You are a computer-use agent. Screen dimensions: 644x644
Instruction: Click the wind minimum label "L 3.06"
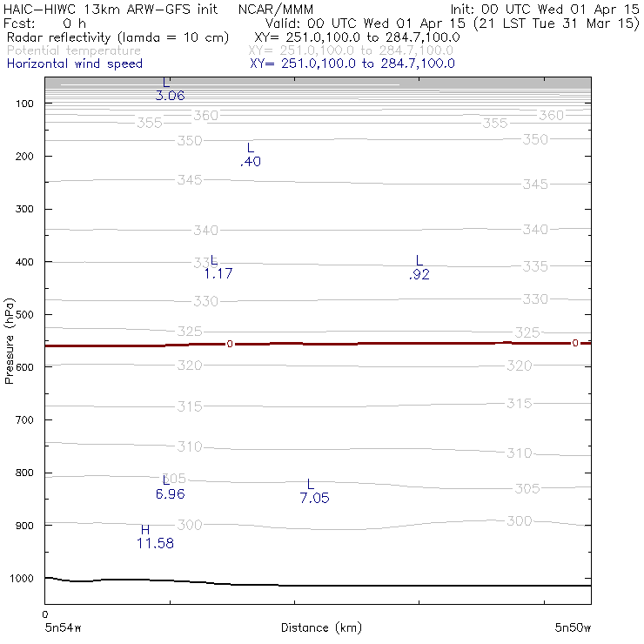click(x=170, y=89)
